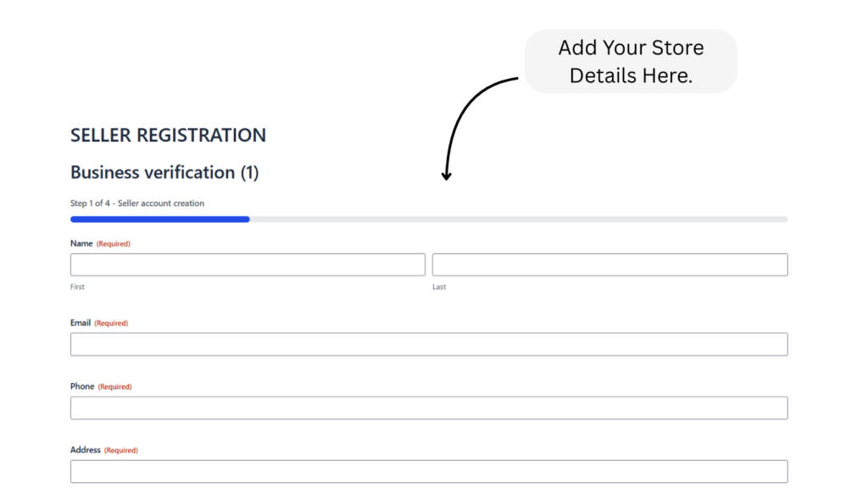This screenshot has height=488, width=868.
Task: Select the Phone input field
Action: pos(429,408)
